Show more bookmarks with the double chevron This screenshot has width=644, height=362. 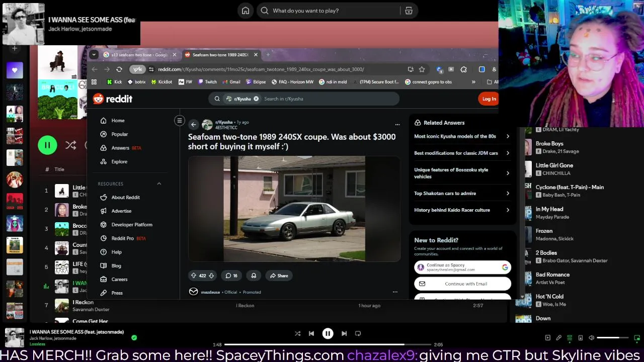(x=473, y=82)
